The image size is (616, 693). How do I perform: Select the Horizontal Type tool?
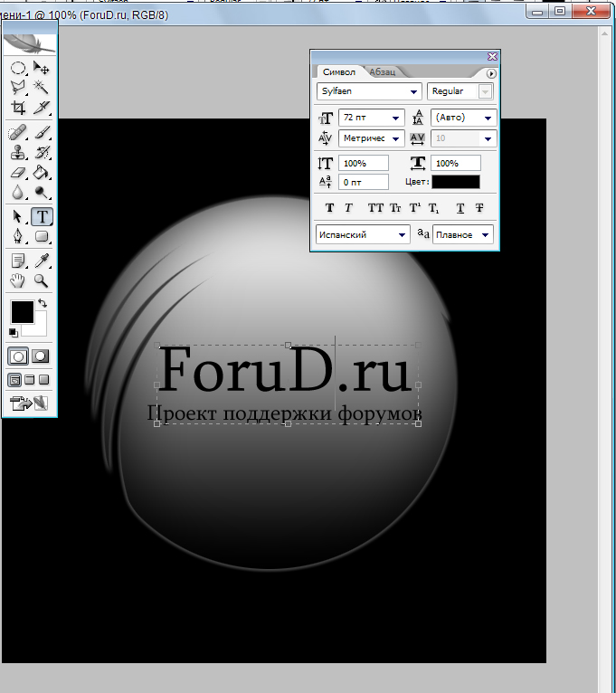tap(42, 216)
